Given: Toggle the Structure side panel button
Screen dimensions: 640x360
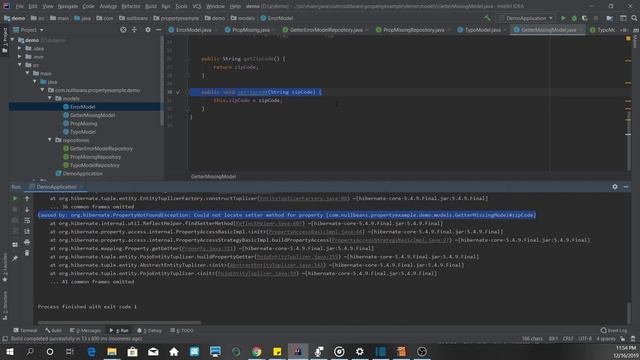Looking at the screenshot, I should (x=5, y=305).
